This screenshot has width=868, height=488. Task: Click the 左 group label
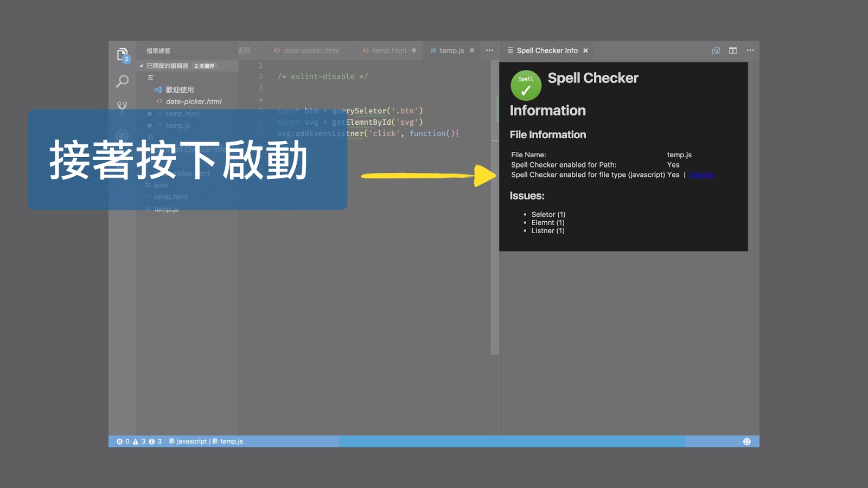(151, 78)
